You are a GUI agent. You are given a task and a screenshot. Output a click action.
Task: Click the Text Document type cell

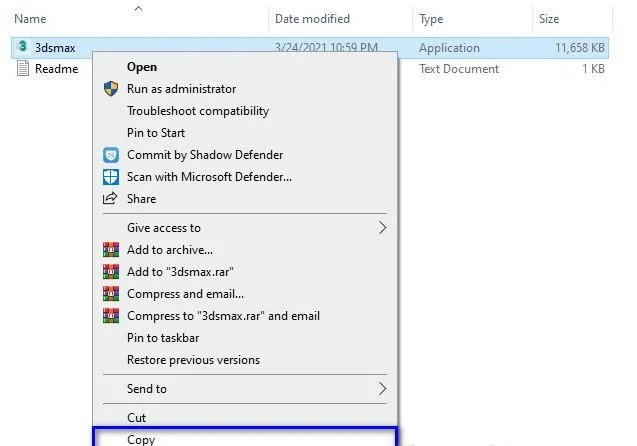(459, 69)
